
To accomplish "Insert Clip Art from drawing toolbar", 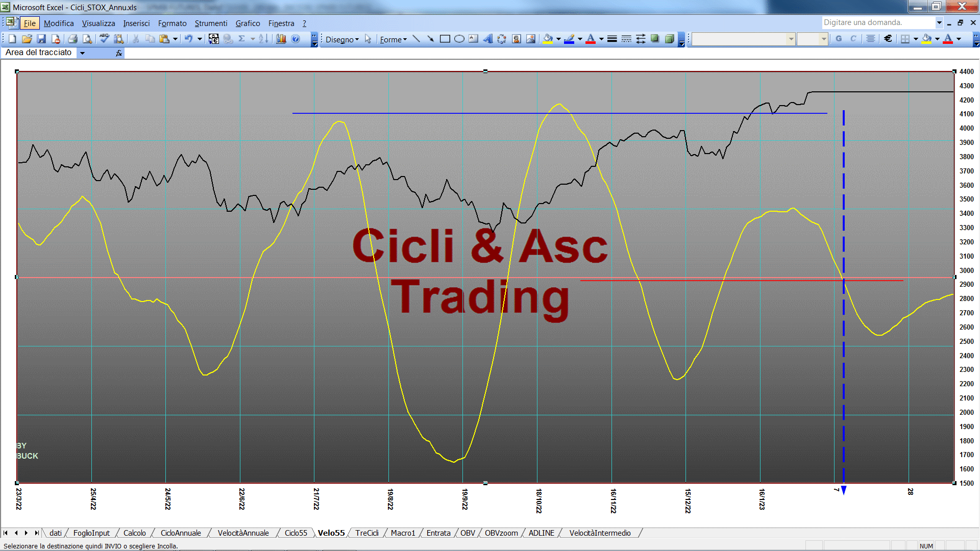I will coord(517,39).
